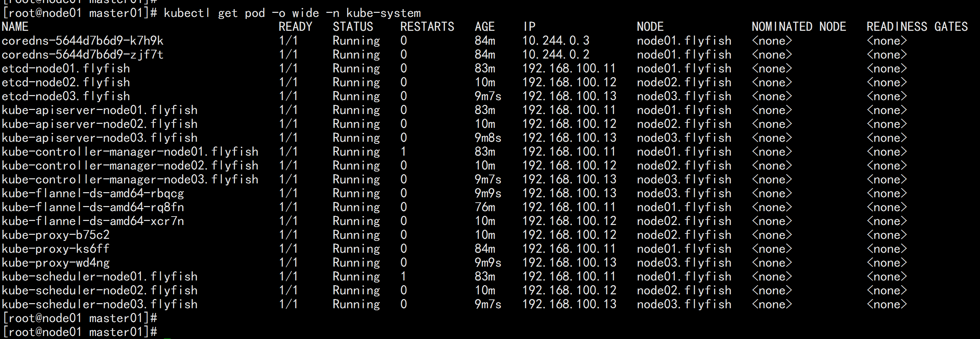The width and height of the screenshot is (980, 339).
Task: Click the 1/1 ready value of etcd-node03.flyfish
Action: tap(288, 96)
